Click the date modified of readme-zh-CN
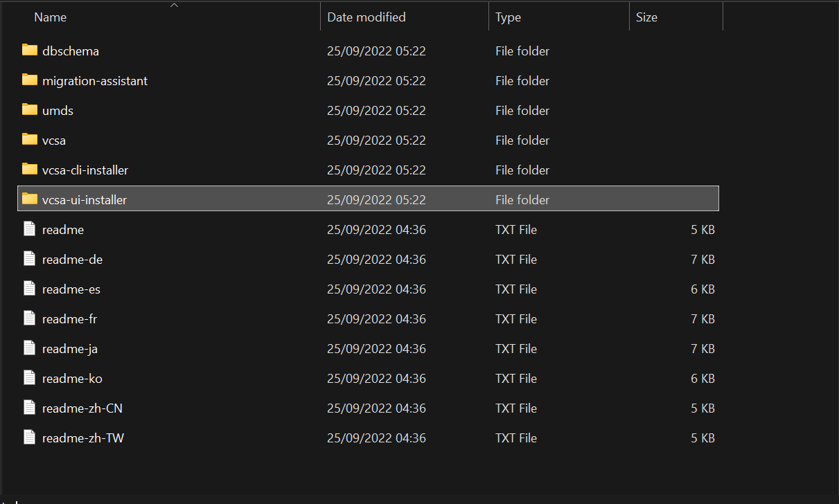 point(376,408)
